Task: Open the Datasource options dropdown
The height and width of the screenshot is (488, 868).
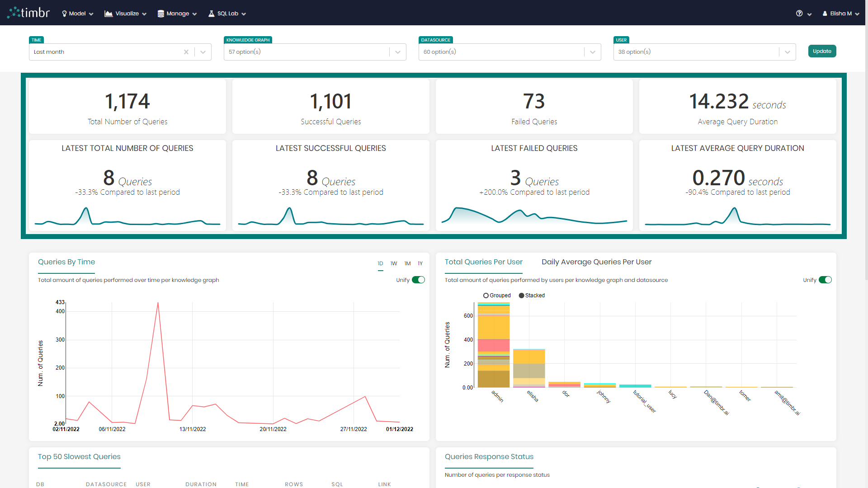Action: (x=592, y=52)
